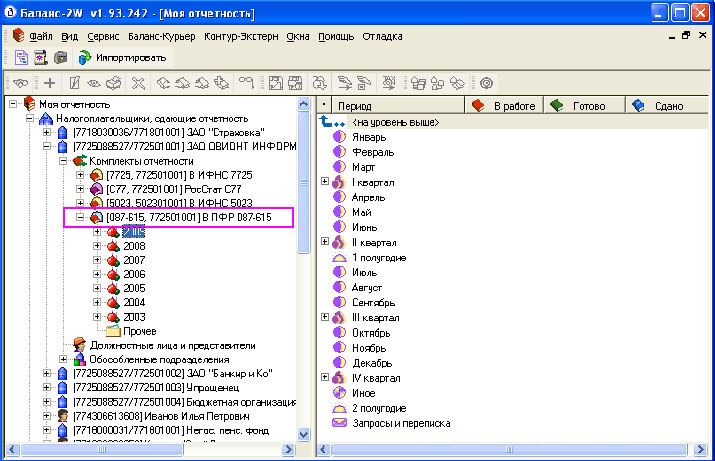Open the Сервис menu
715x461 pixels.
point(103,36)
